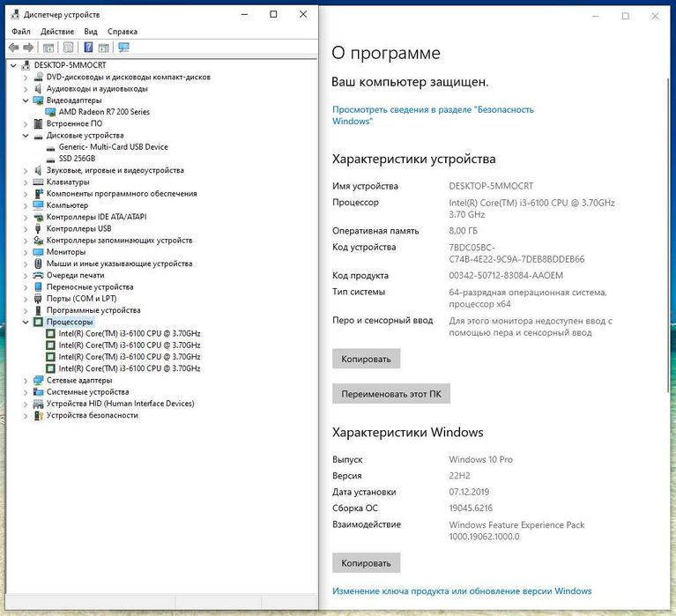The image size is (676, 616).
Task: Click OS build value 19045.6216
Action: click(471, 508)
